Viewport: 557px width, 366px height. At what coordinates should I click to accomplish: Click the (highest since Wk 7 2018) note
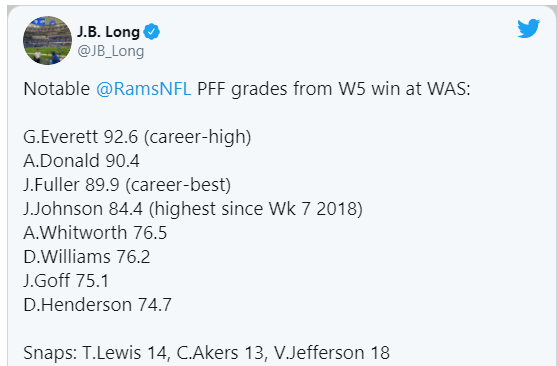click(255, 209)
